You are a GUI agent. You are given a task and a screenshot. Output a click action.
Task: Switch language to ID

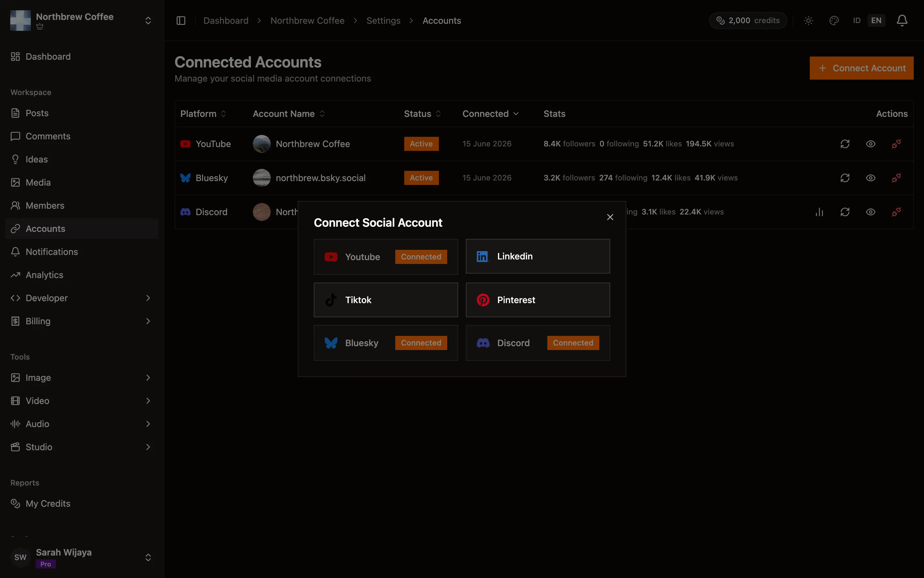(857, 21)
